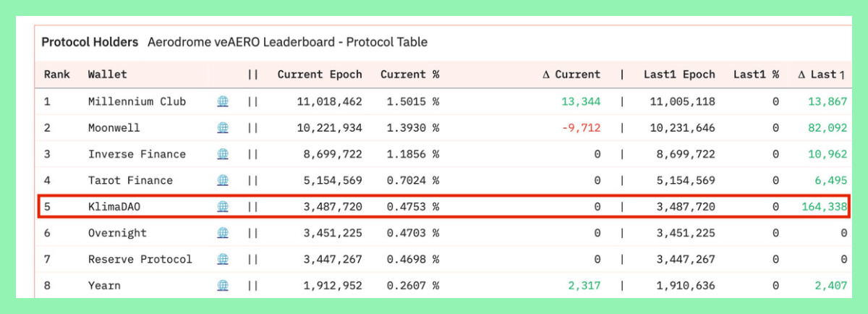Open globe link for Tarot Finance

(x=223, y=180)
